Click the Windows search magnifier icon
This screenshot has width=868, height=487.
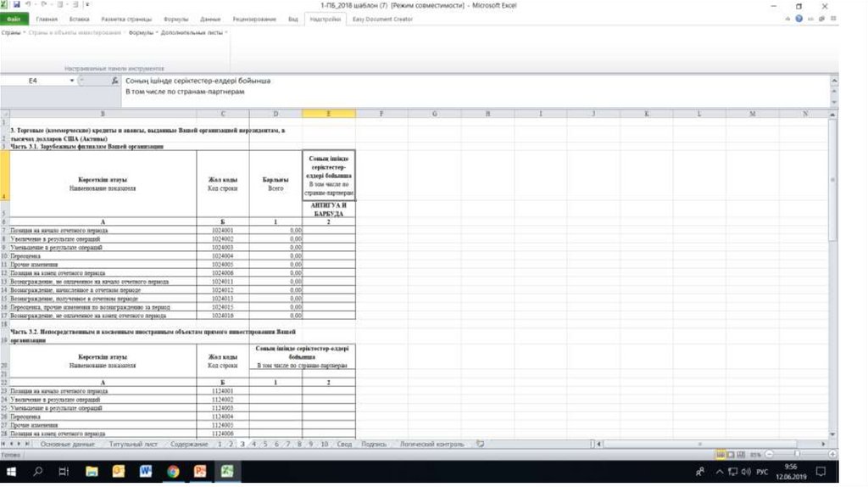pyautogui.click(x=38, y=471)
